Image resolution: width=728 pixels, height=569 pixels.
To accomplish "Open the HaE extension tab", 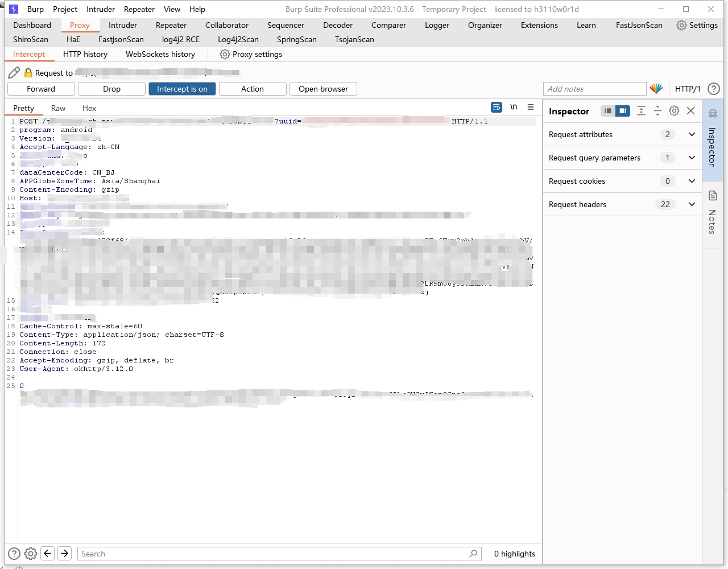I will pos(73,39).
